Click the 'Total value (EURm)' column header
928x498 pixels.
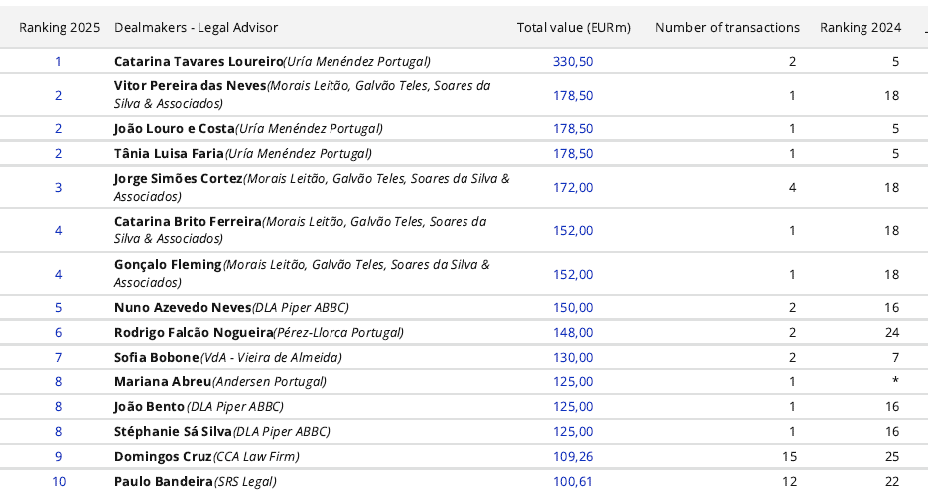pos(573,28)
